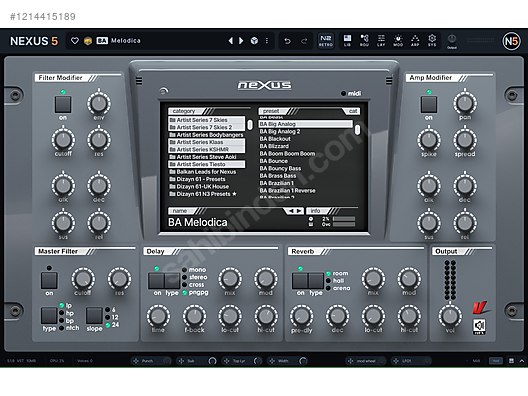The width and height of the screenshot is (528, 396).
Task: Select the cross delay mode
Action: click(193, 285)
